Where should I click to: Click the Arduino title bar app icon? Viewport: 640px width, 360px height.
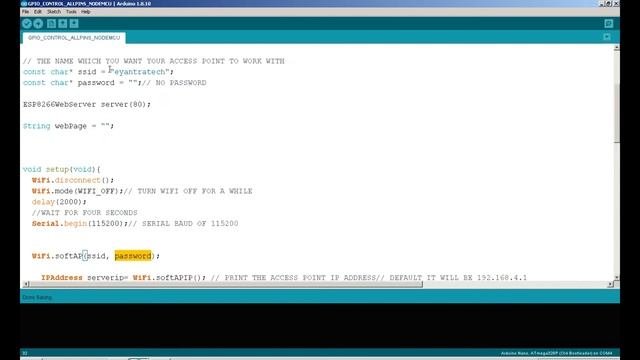point(24,4)
